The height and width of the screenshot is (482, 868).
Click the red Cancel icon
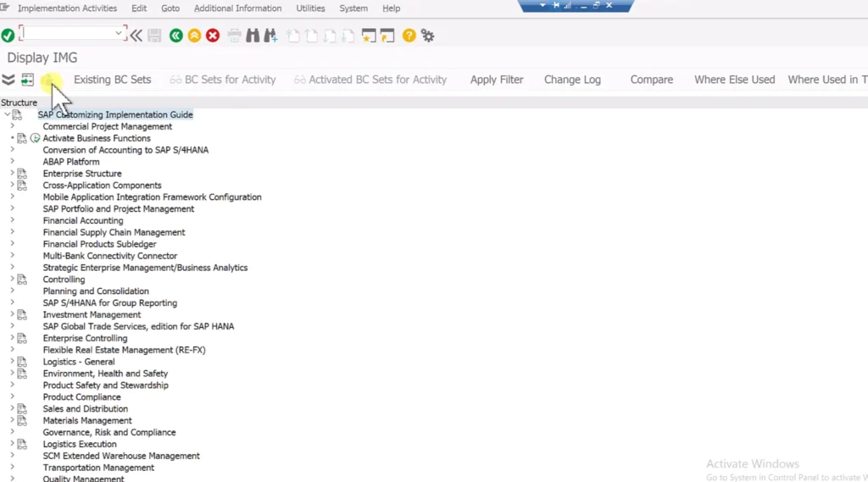(x=213, y=36)
